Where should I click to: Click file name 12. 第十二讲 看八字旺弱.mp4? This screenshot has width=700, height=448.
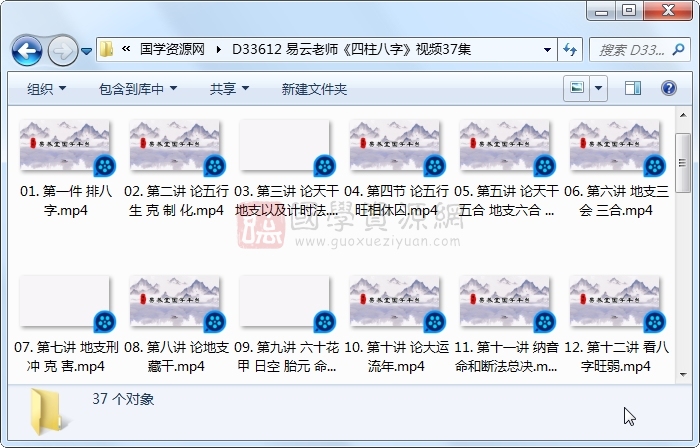click(616, 356)
